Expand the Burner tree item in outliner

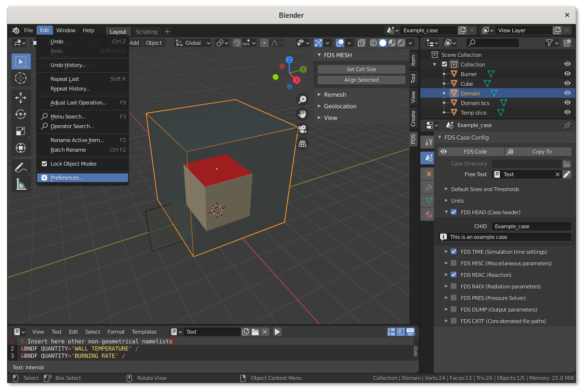click(x=445, y=74)
